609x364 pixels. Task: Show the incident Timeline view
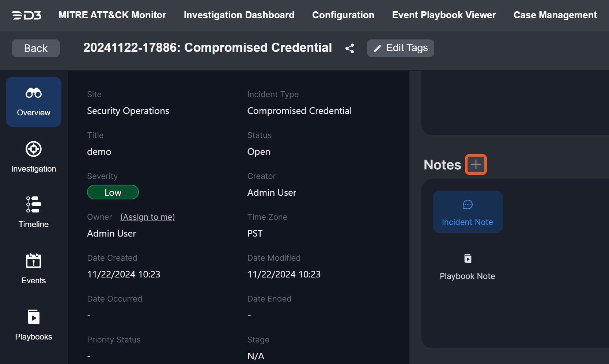click(x=34, y=212)
